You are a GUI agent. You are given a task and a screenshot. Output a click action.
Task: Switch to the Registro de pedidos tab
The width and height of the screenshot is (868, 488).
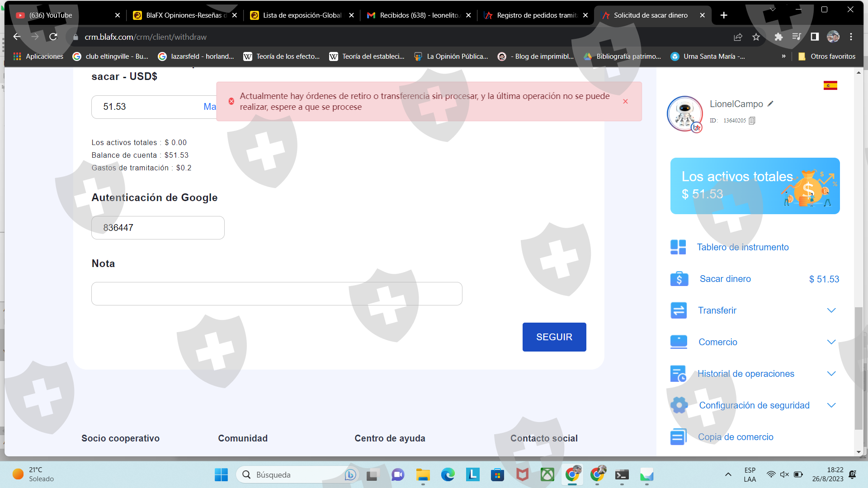click(x=536, y=15)
